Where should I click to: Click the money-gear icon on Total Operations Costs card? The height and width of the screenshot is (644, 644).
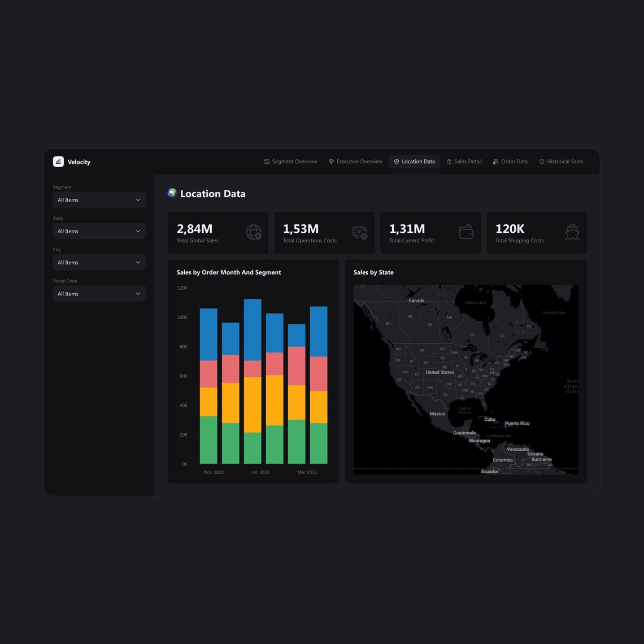(x=359, y=232)
